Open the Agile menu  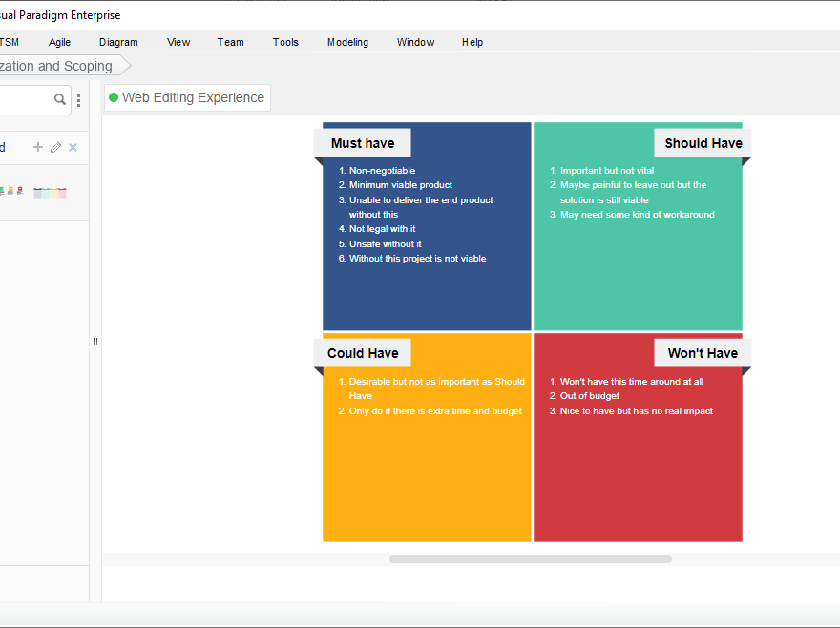(59, 42)
